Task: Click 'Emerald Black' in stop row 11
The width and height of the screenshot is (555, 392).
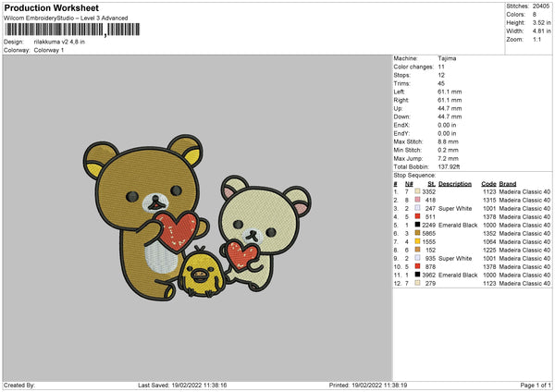Action: point(458,275)
